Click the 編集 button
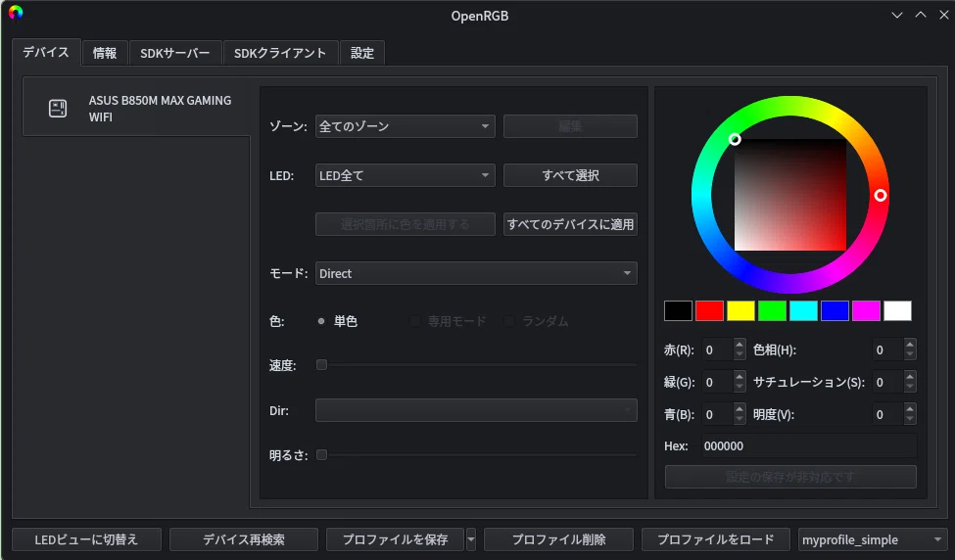 (x=570, y=126)
